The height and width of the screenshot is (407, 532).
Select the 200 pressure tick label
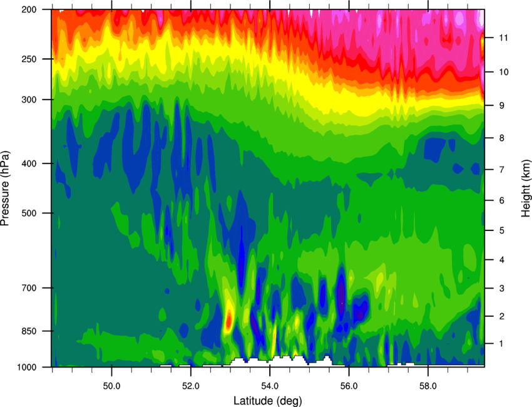click(29, 9)
